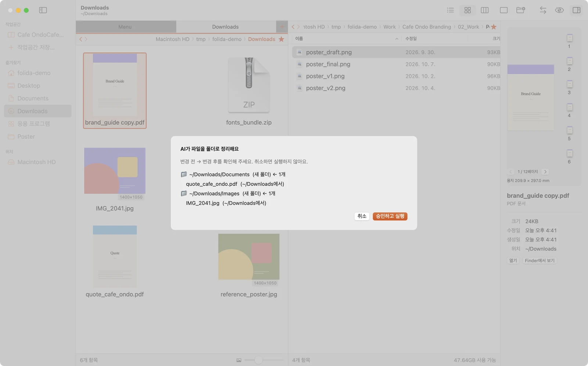Viewport: 588px width, 366px height.
Task: Open Poster in the sidebar
Action: pos(37,136)
